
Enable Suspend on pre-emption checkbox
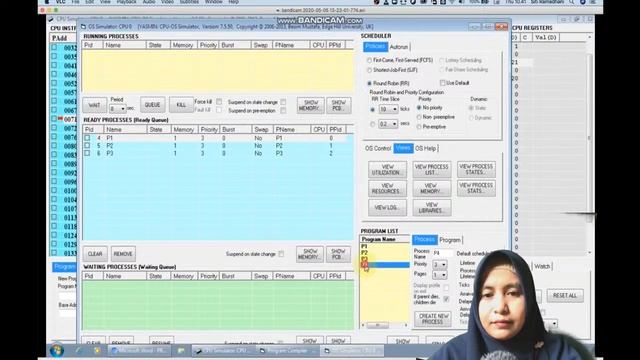pos(283,111)
